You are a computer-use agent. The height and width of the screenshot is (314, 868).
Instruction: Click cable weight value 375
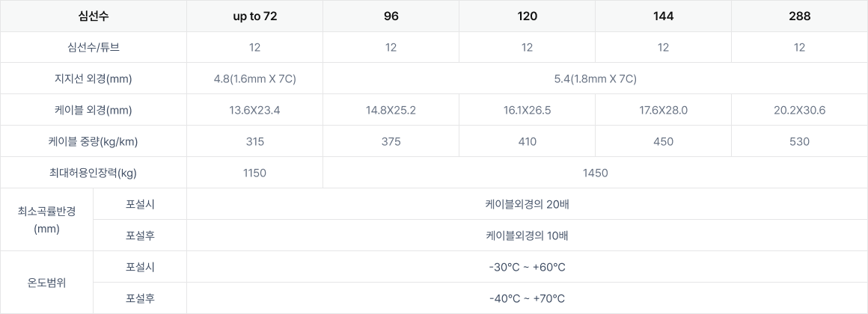tap(391, 141)
